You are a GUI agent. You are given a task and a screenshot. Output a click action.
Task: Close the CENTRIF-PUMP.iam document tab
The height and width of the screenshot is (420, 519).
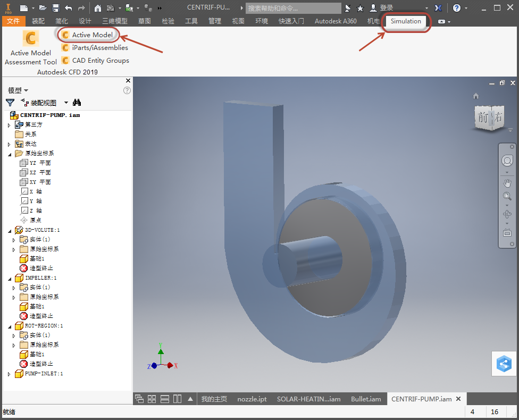(x=458, y=399)
